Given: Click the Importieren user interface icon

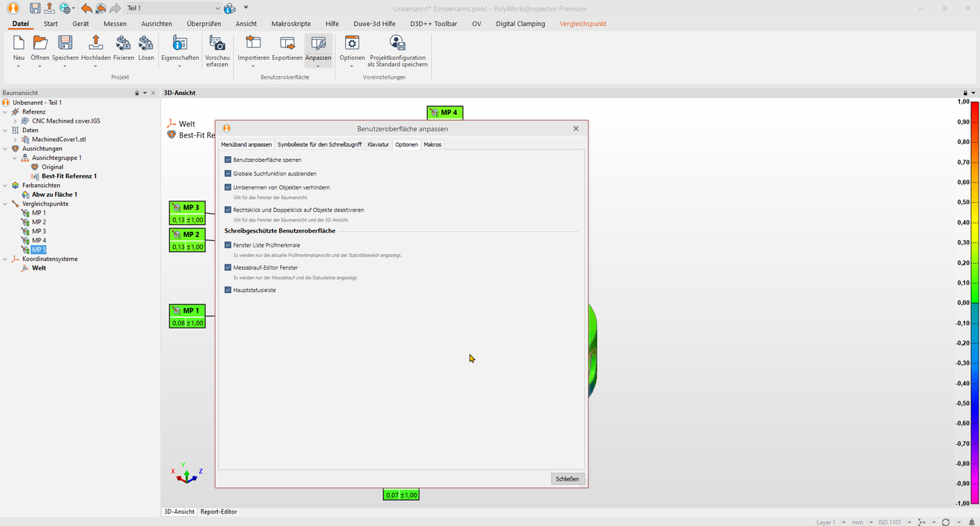Looking at the screenshot, I should click(x=253, y=44).
